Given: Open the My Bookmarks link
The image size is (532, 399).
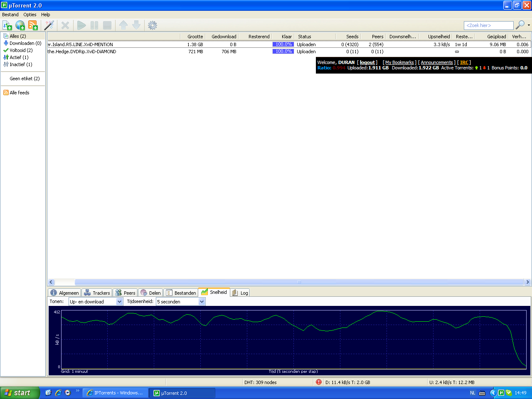Looking at the screenshot, I should click(x=399, y=62).
